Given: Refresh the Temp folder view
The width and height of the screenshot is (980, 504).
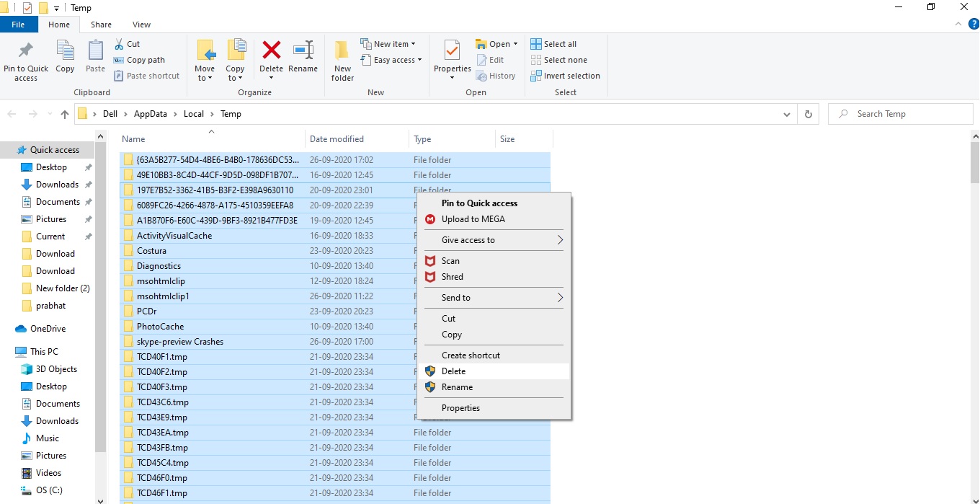Looking at the screenshot, I should [x=808, y=114].
